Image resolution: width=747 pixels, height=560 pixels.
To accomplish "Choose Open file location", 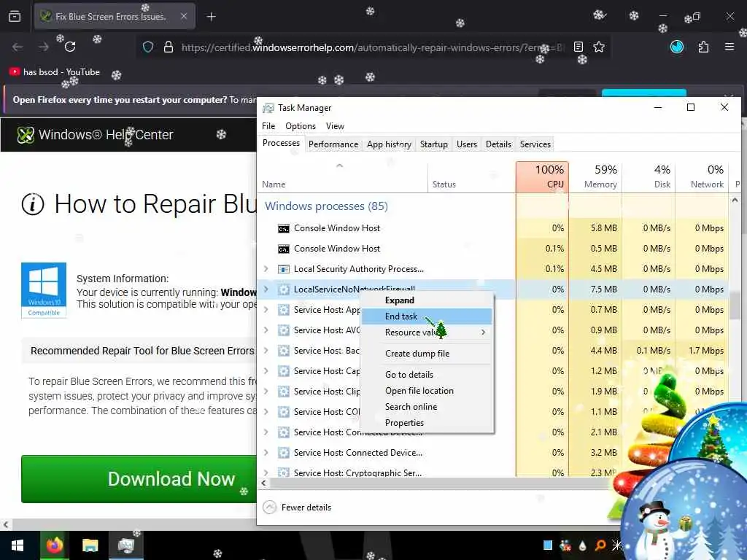I will (427, 391).
